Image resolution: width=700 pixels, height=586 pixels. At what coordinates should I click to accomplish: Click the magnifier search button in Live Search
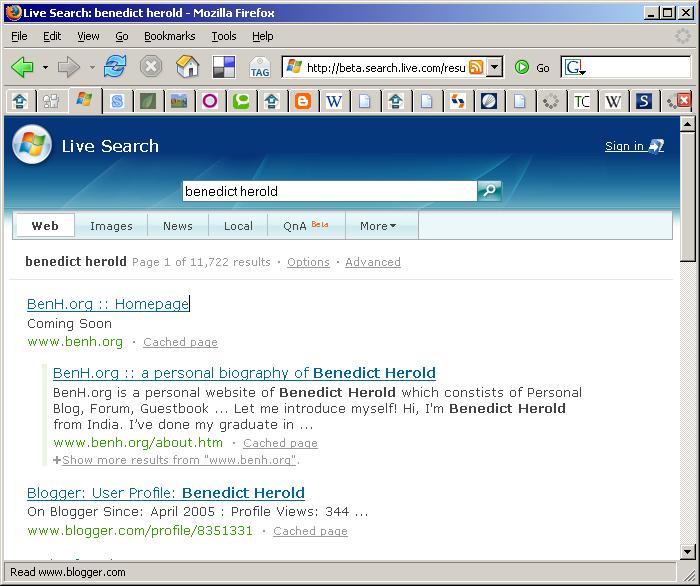(x=489, y=191)
